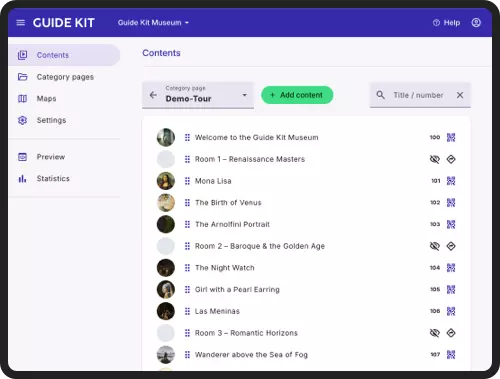The image size is (500, 379).
Task: Open Room 2 – Baroque & the Golden Age entry
Action: tap(260, 246)
